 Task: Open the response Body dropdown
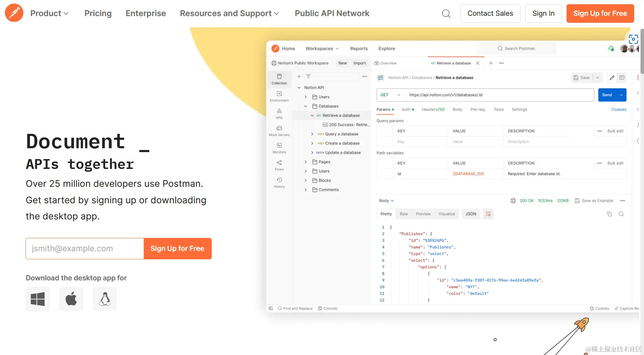point(386,200)
